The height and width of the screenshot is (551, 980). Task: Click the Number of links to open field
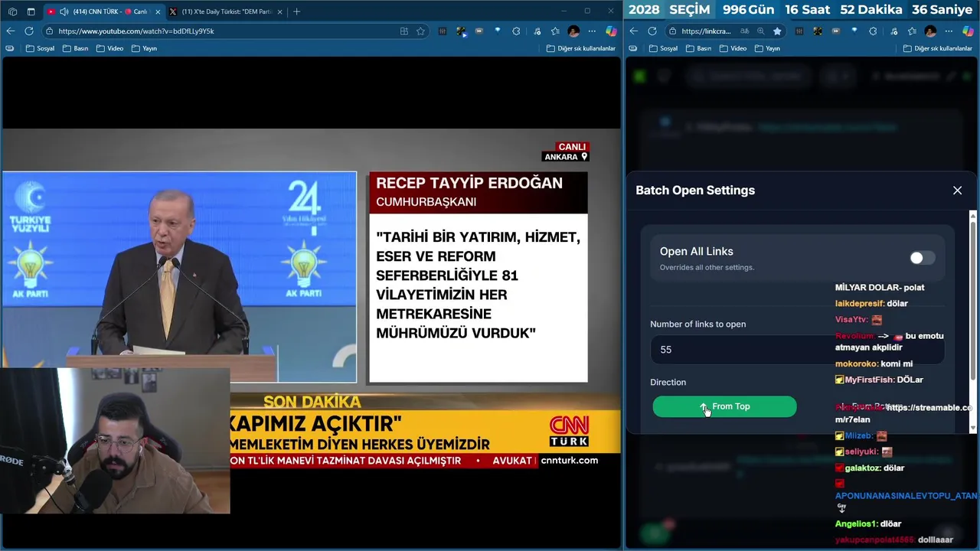797,350
